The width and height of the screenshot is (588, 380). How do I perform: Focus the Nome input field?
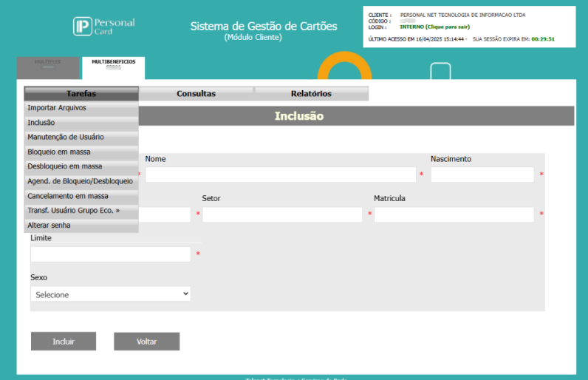281,174
